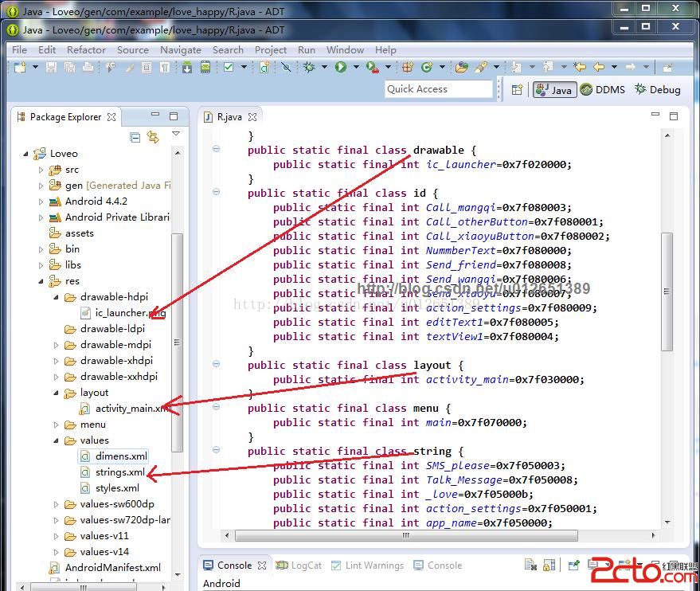700x591 pixels.
Task: Fold the layout class code block
Action: 216,364
